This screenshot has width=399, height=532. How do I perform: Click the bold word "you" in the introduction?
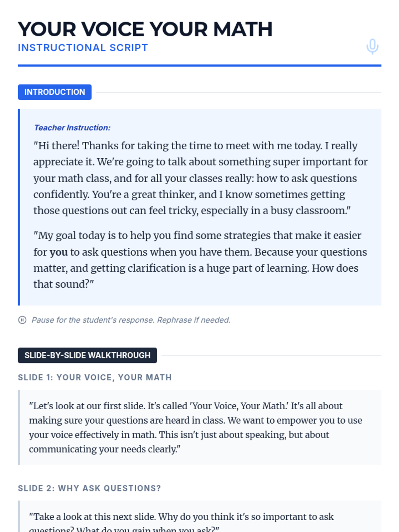tap(59, 252)
